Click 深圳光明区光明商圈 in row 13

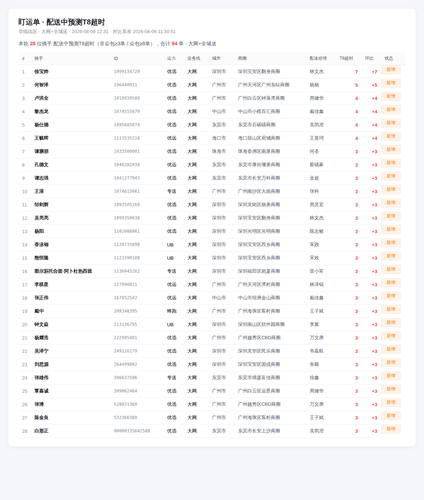(x=259, y=231)
